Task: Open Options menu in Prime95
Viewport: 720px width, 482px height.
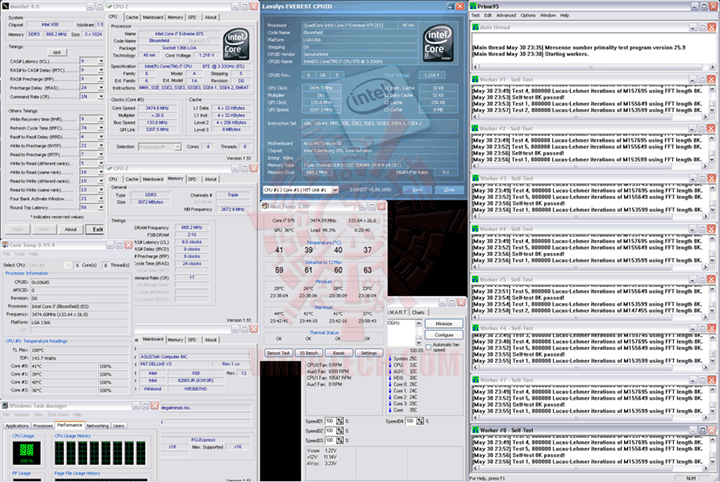Action: tap(528, 16)
